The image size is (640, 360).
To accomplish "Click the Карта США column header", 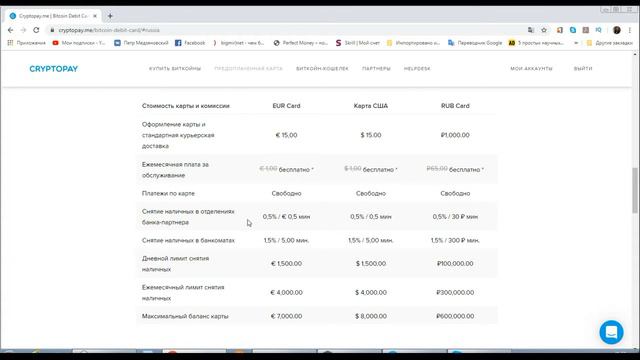I will click(x=371, y=106).
